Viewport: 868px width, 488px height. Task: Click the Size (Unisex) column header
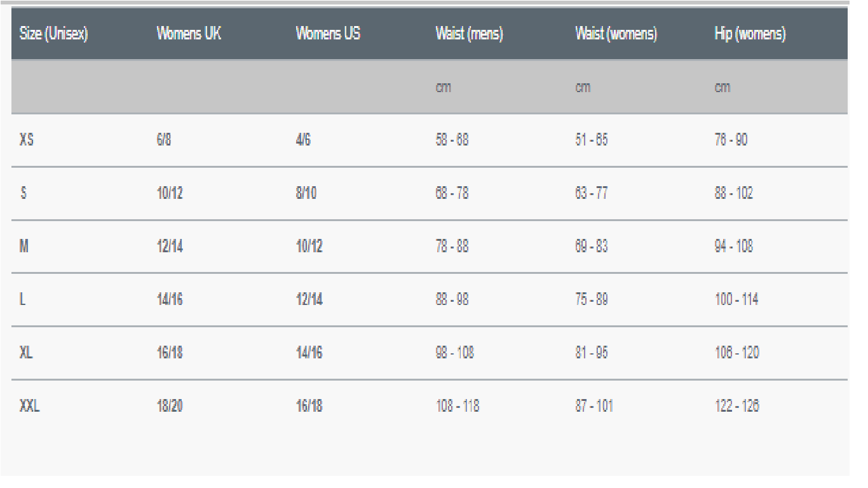(53, 35)
